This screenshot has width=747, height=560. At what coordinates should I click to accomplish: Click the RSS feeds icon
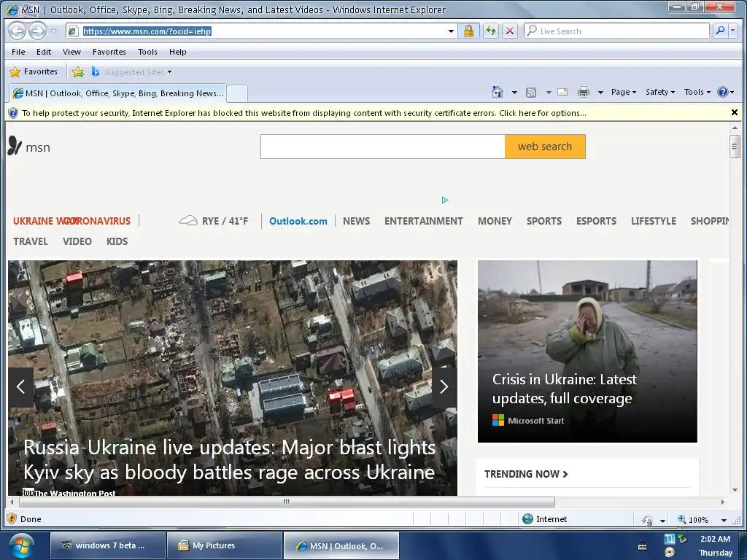point(531,93)
